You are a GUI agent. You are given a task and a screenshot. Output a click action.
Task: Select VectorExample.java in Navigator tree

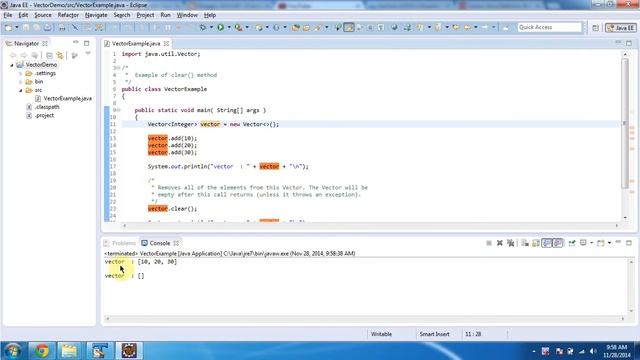tap(63, 98)
